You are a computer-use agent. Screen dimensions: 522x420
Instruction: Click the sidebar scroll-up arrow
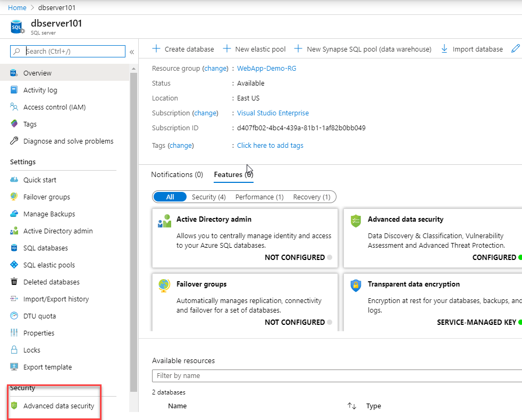click(133, 68)
